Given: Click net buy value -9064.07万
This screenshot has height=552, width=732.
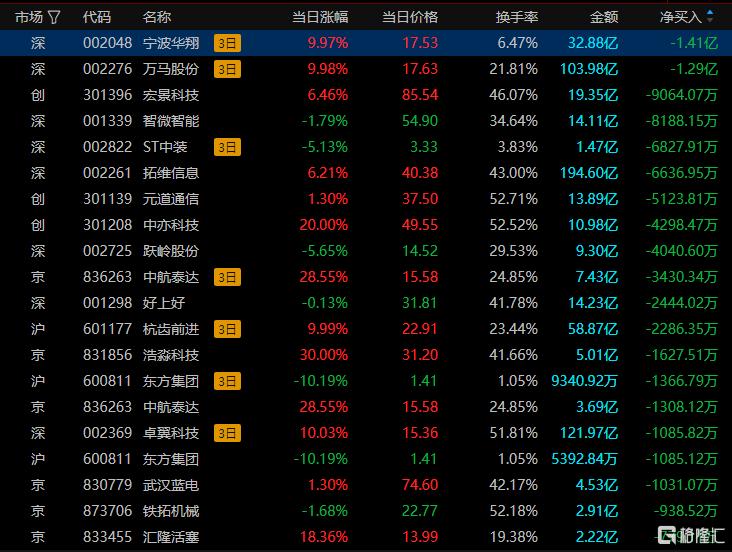Looking at the screenshot, I should 682,95.
